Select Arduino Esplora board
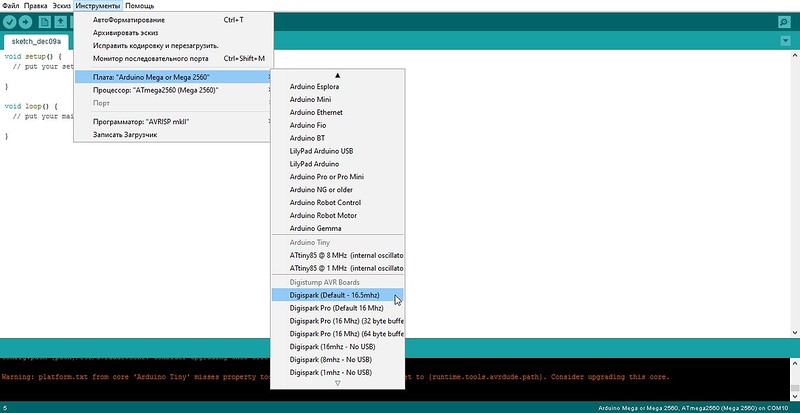800x413 pixels. coord(337,87)
